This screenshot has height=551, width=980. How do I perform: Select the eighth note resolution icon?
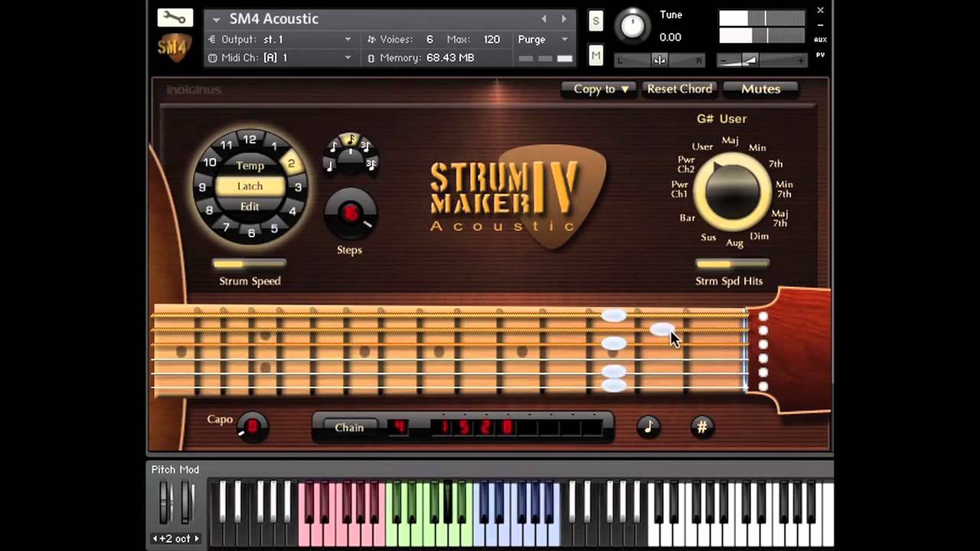(335, 146)
